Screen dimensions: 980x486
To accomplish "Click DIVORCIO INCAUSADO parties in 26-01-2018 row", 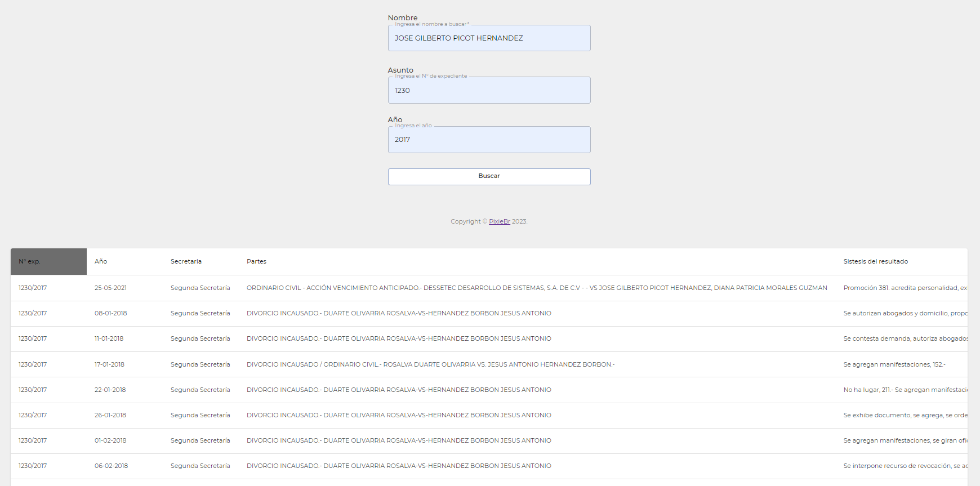I will (x=399, y=415).
